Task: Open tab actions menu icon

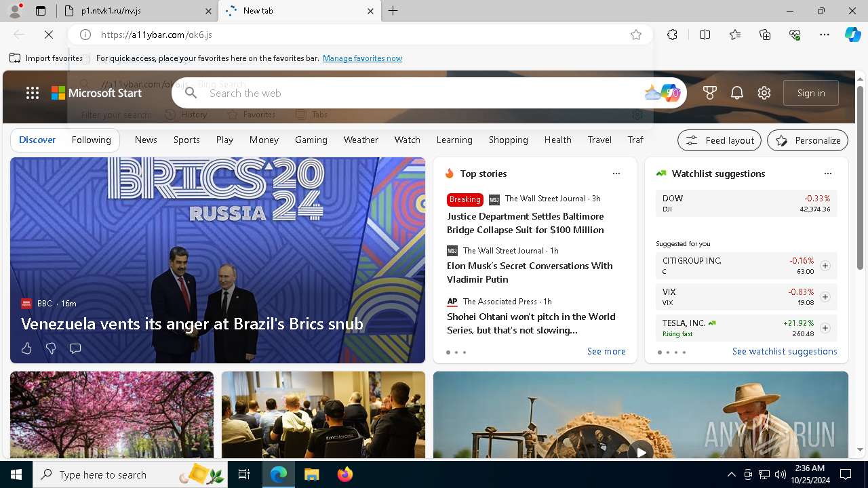Action: 41,11
